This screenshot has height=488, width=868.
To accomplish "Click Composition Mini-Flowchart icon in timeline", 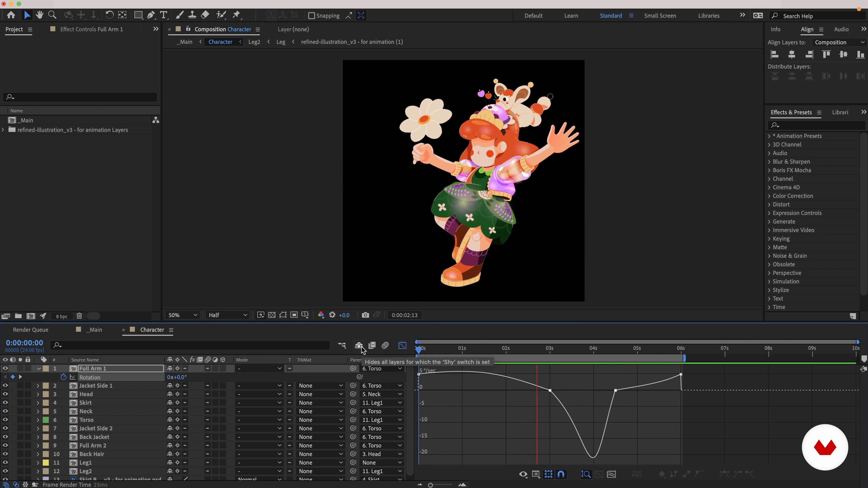I will point(342,345).
